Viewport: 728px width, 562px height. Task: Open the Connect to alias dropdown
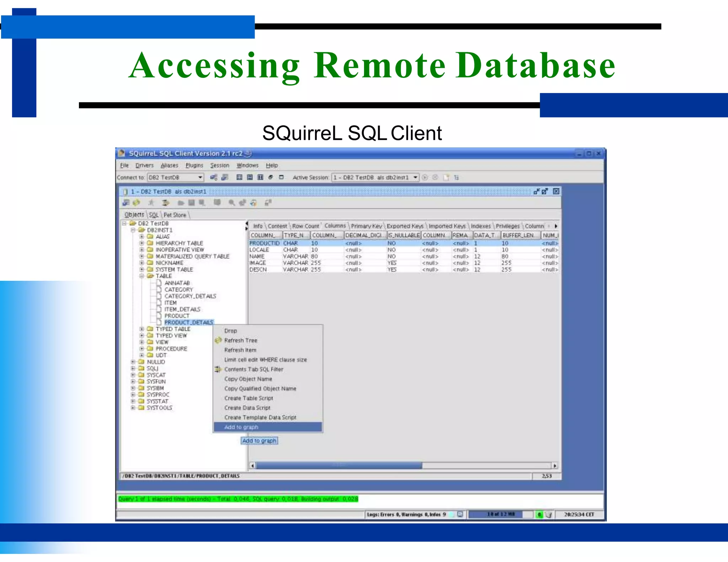tap(200, 177)
